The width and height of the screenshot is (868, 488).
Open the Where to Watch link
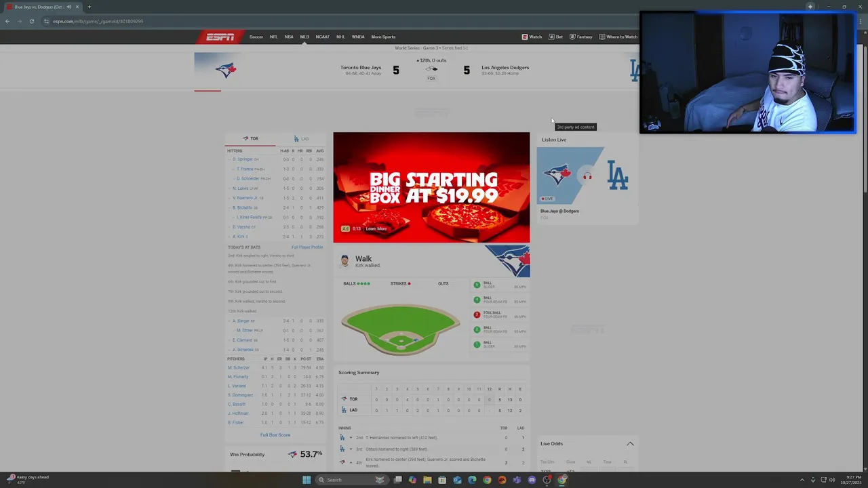(x=618, y=37)
